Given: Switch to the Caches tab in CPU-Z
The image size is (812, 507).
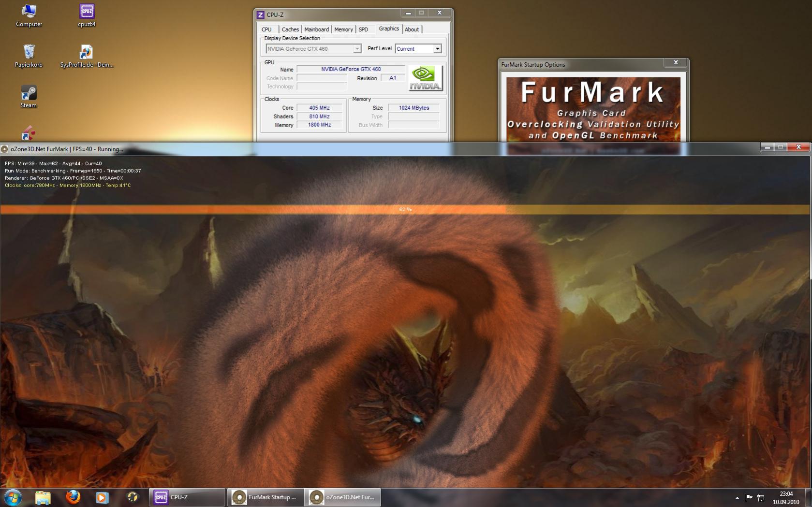Looking at the screenshot, I should pos(290,29).
